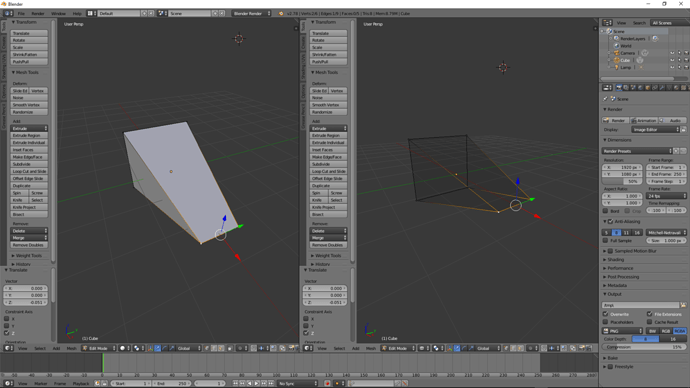Open the Render properties tab icon

[619, 88]
